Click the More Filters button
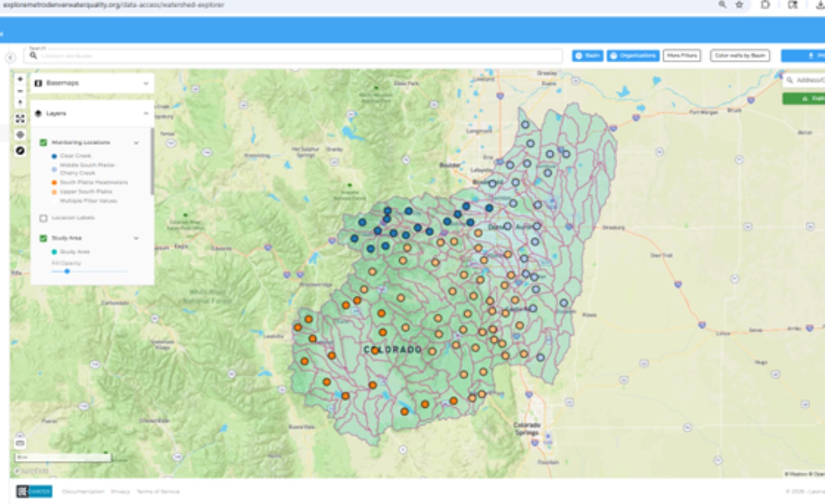Screen dimensions: 825x504 [x=682, y=55]
